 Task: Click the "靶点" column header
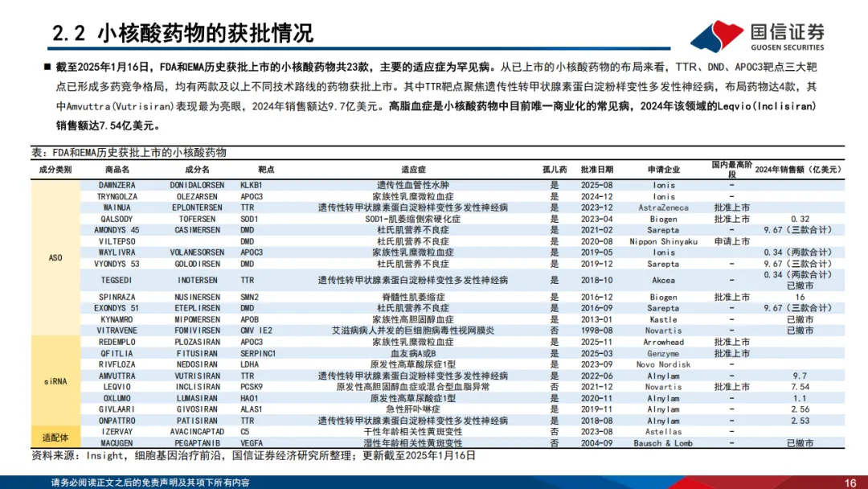tap(266, 170)
